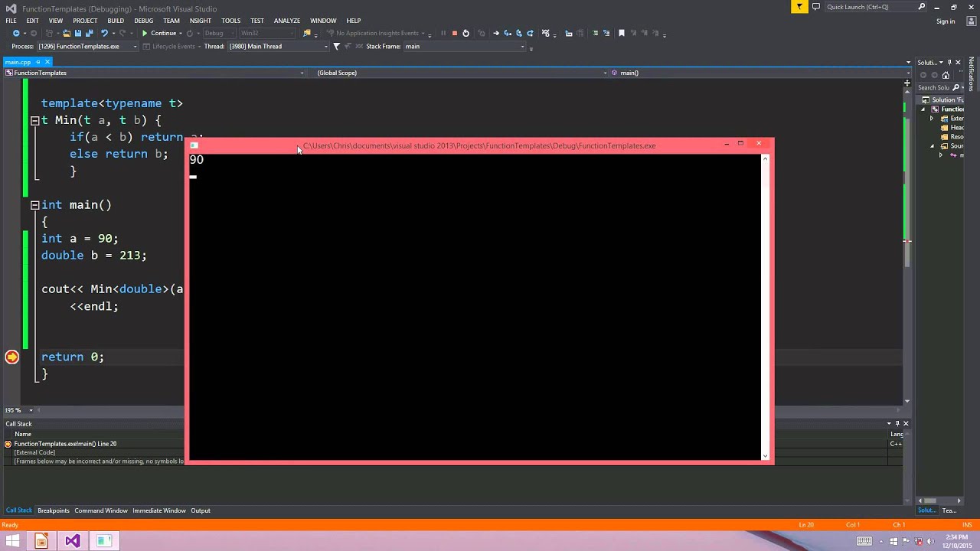The height and width of the screenshot is (551, 980).
Task: Click the Open File folder icon
Action: pyautogui.click(x=67, y=33)
